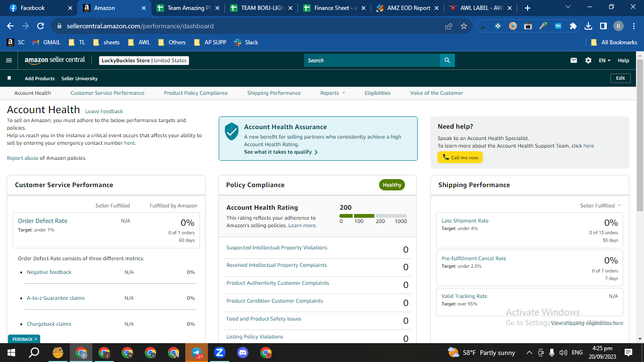This screenshot has height=362, width=644.
Task: Open the Extensions puzzle icon
Action: pos(573,26)
